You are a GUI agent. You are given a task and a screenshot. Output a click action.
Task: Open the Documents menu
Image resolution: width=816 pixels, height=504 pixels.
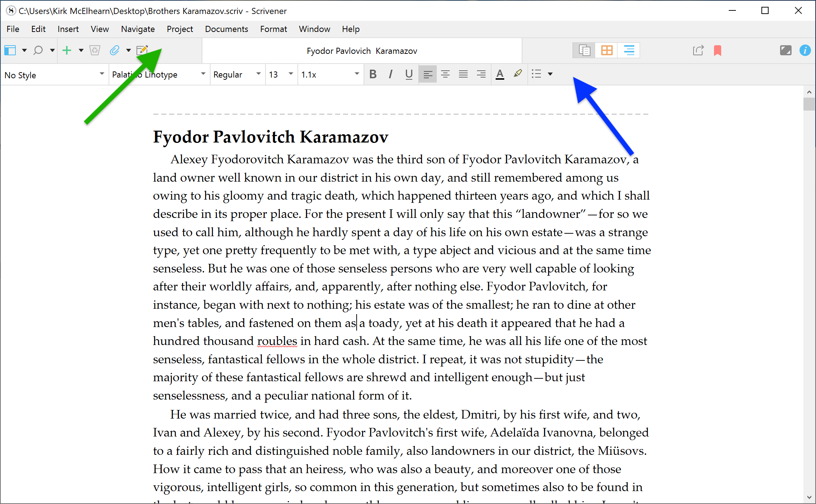click(226, 29)
